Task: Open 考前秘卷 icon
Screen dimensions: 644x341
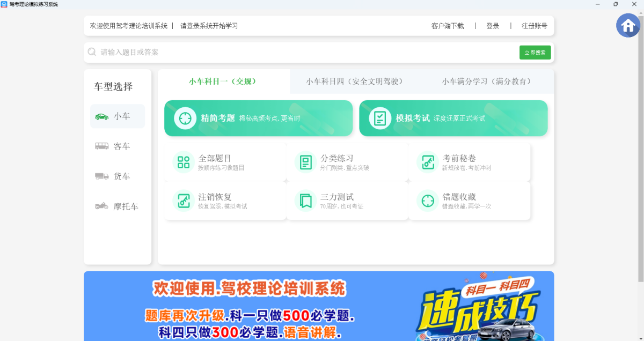Action: 428,162
